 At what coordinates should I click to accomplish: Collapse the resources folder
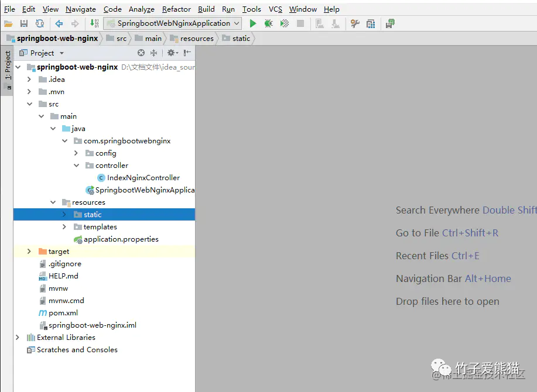53,202
